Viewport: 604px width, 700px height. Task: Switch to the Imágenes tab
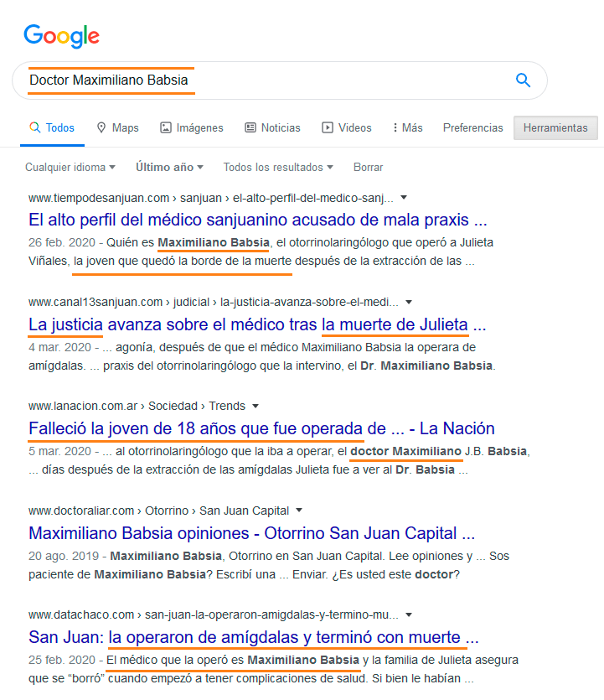(192, 127)
